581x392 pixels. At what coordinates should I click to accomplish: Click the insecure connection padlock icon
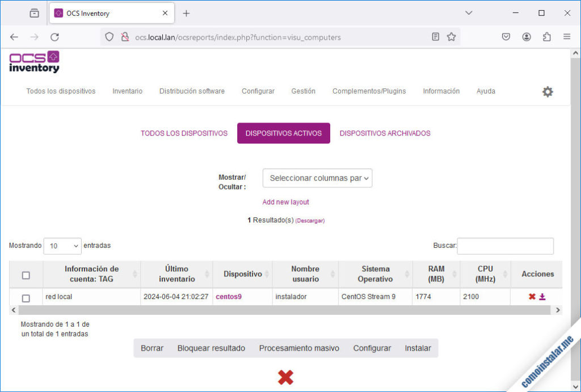pyautogui.click(x=125, y=37)
